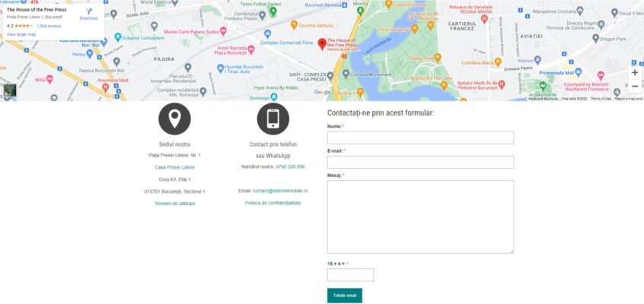
Task: Click the mobile phone circle icon
Action: point(273,119)
